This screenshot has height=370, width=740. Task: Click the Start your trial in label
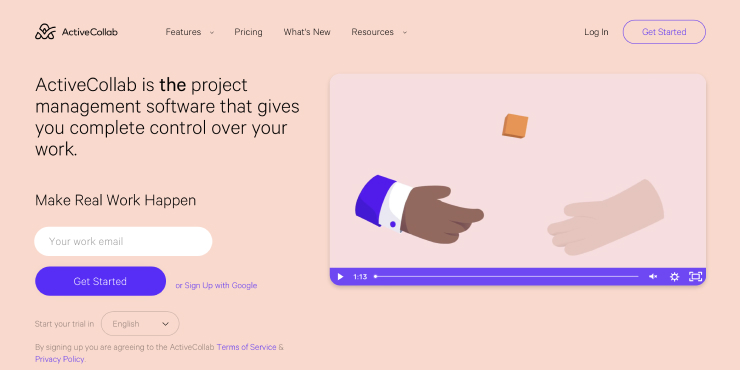(x=64, y=324)
